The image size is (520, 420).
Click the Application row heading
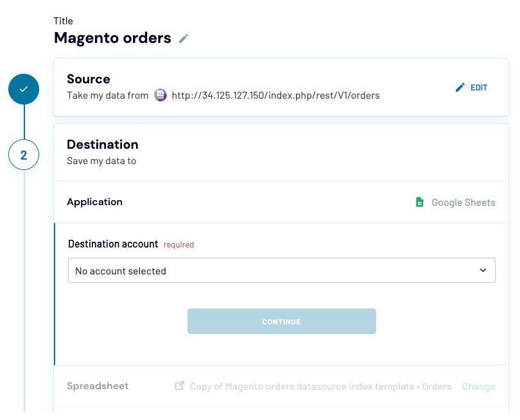pyautogui.click(x=95, y=202)
